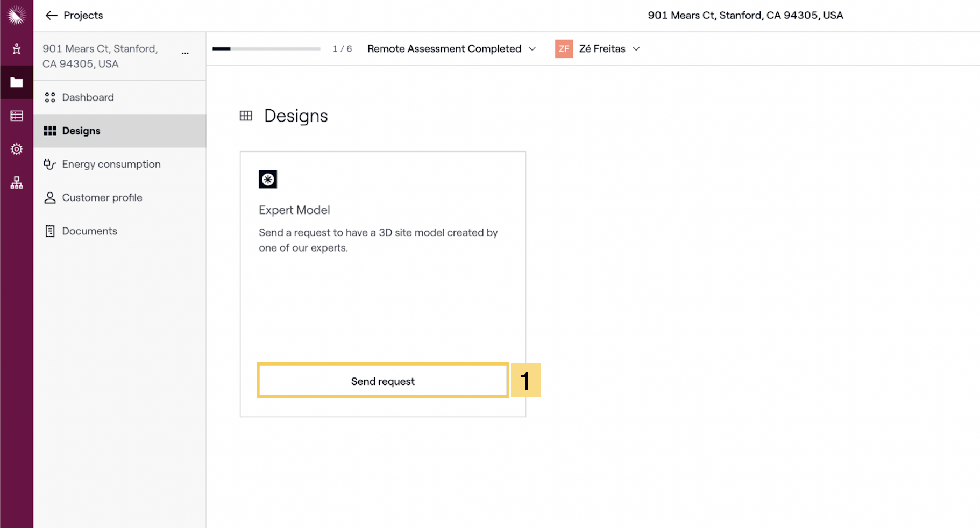Click the Expert Model asterisk icon
This screenshot has width=980, height=528.
(268, 180)
